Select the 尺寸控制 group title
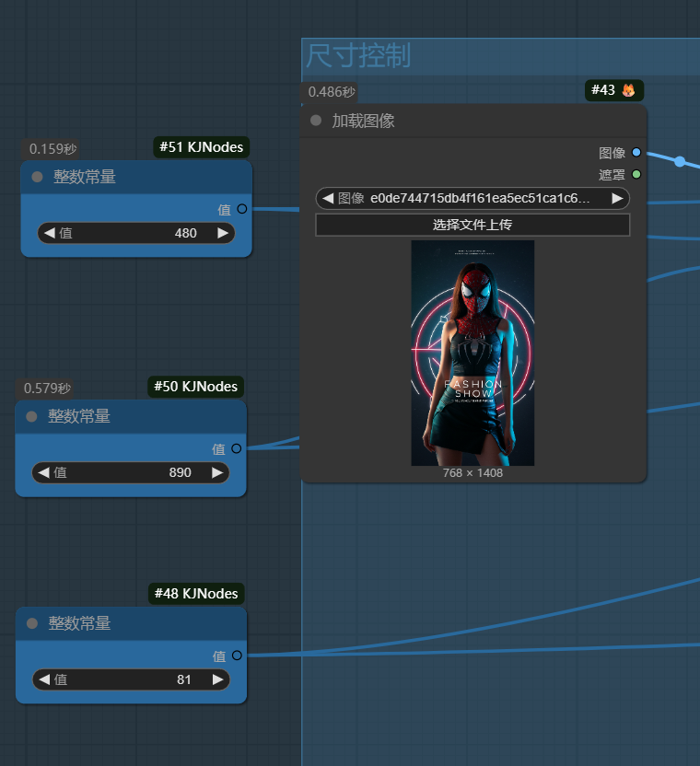 point(358,55)
